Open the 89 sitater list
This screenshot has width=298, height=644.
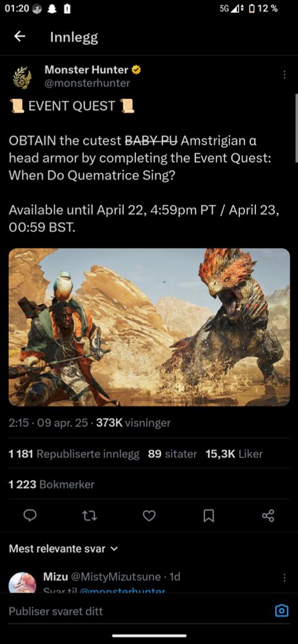(172, 454)
